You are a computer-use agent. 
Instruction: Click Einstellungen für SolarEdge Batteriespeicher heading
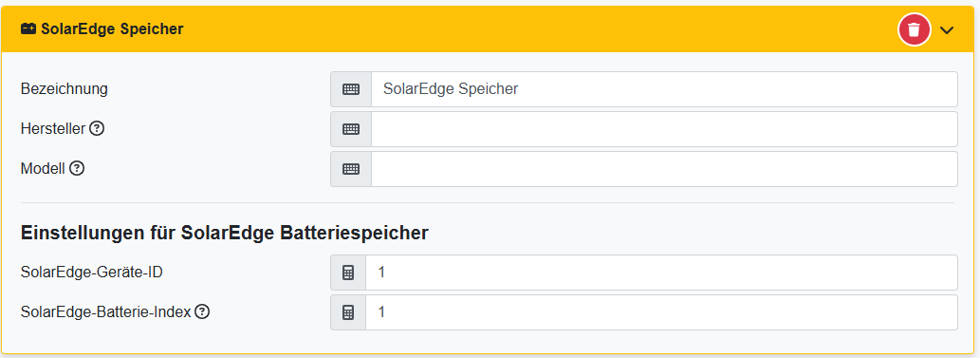tap(225, 234)
